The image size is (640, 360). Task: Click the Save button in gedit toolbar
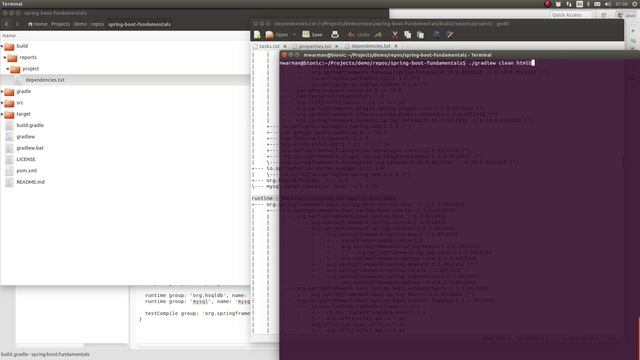tap(312, 35)
